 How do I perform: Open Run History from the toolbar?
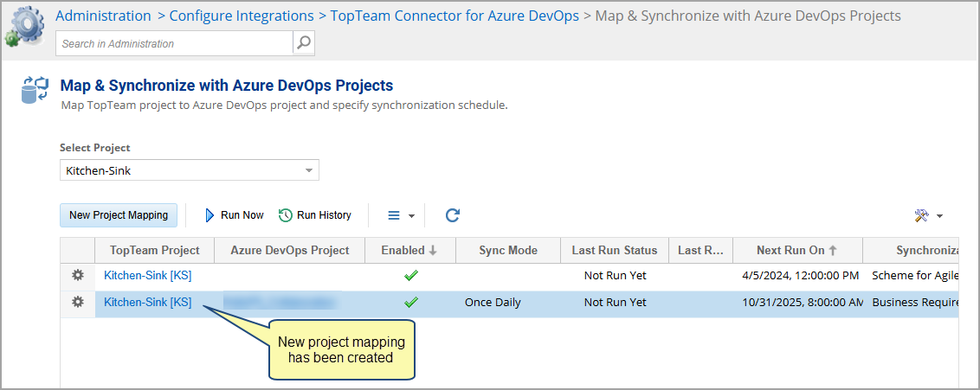(x=315, y=215)
